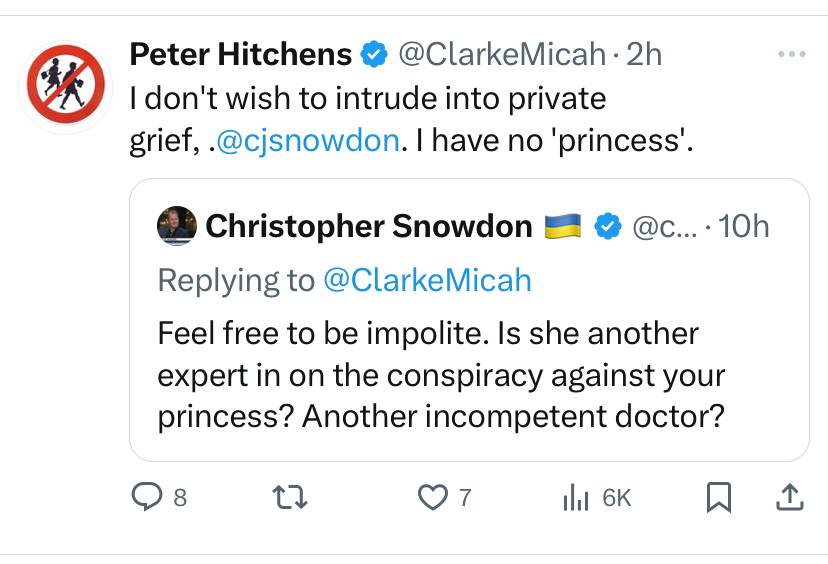Open the Christopher Snowdon display name
This screenshot has width=828, height=564.
click(369, 226)
